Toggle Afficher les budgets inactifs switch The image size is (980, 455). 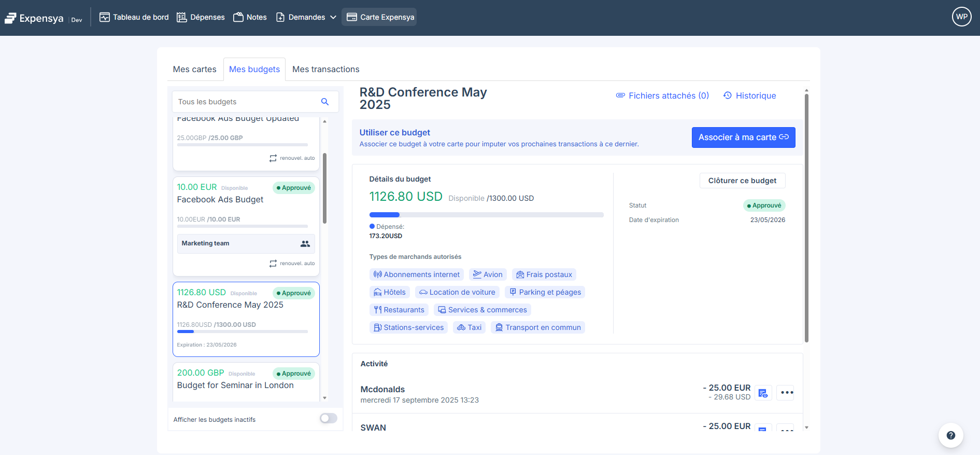click(x=328, y=419)
